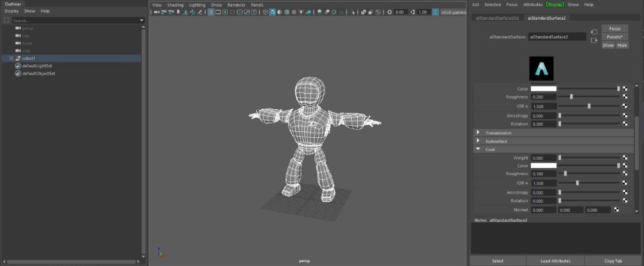Click X-Ray Active Components icon

click(370, 13)
